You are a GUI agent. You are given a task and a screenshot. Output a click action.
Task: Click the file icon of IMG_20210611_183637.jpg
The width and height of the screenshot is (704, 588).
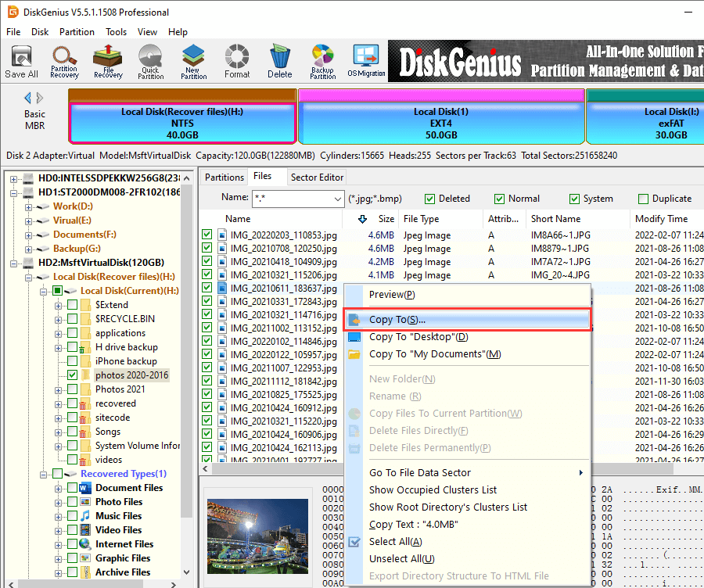[222, 289]
